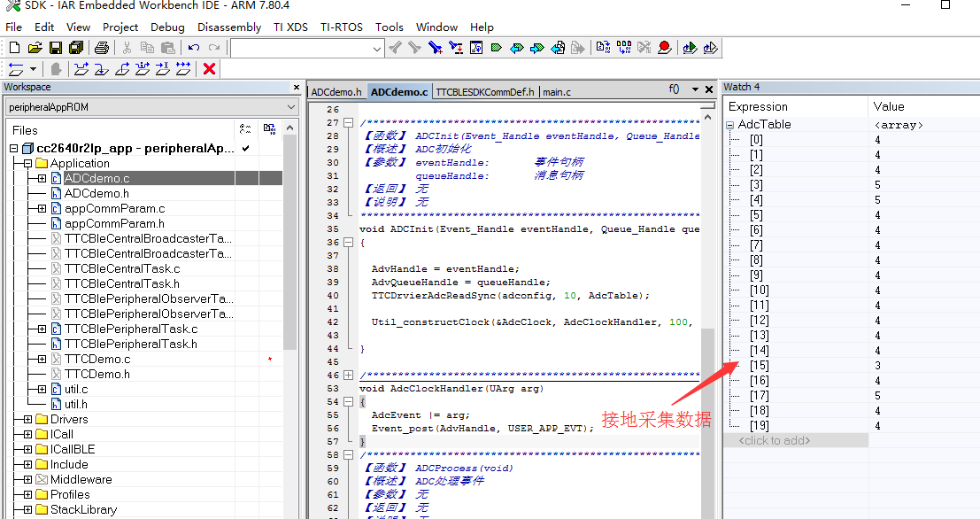Click the Open file folder icon

(35, 48)
